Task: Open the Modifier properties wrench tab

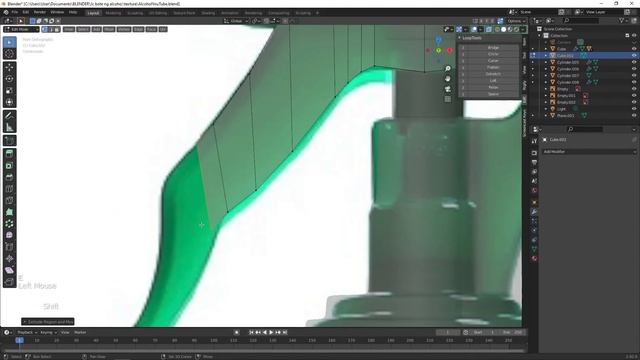Action: pos(534,212)
